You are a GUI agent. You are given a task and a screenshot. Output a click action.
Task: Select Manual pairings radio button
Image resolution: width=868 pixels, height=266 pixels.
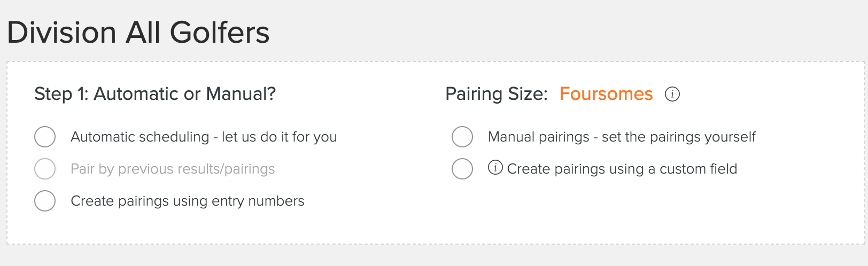click(x=462, y=137)
